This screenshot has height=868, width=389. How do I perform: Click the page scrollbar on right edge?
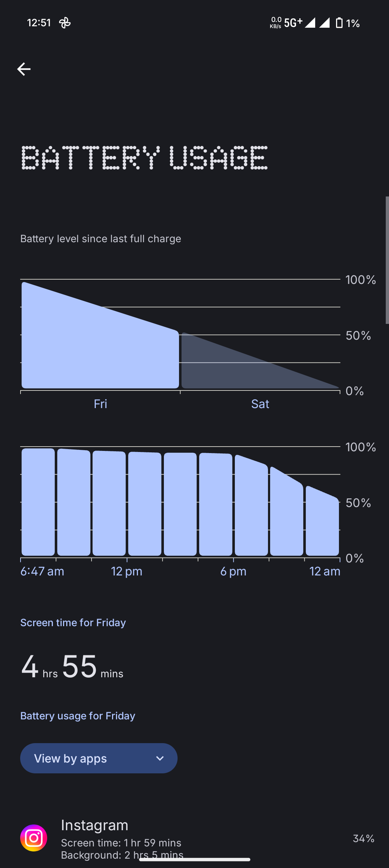click(387, 260)
